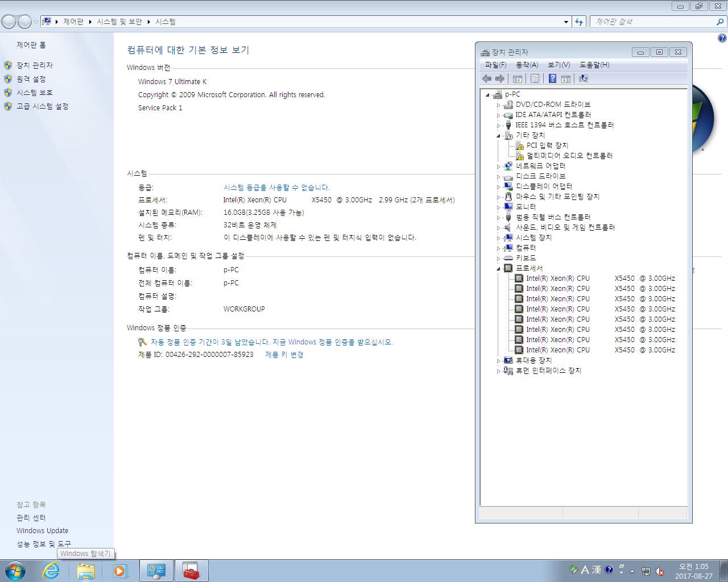
Task: Collapse the 기타 장치 node
Action: 498,136
